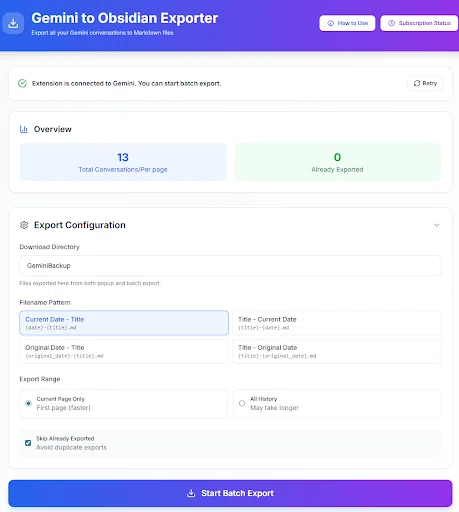This screenshot has width=459, height=512.
Task: Choose Current Page Only export range
Action: 124,403
